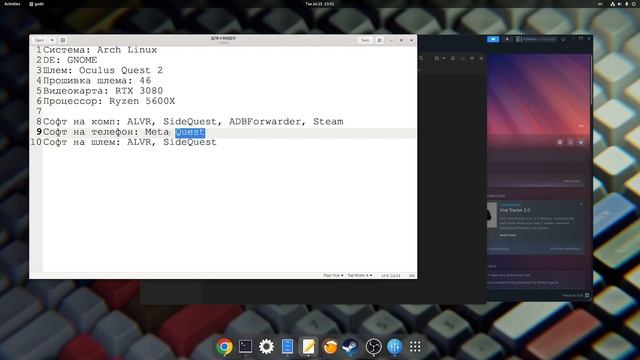
Task: Click line 4 text 'Прошивка шлема: 46'
Action: [x=97, y=80]
